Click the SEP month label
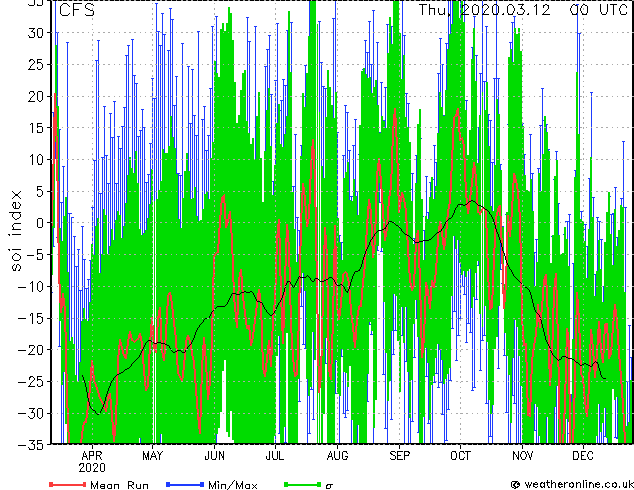The height and width of the screenshot is (490, 634). click(399, 456)
